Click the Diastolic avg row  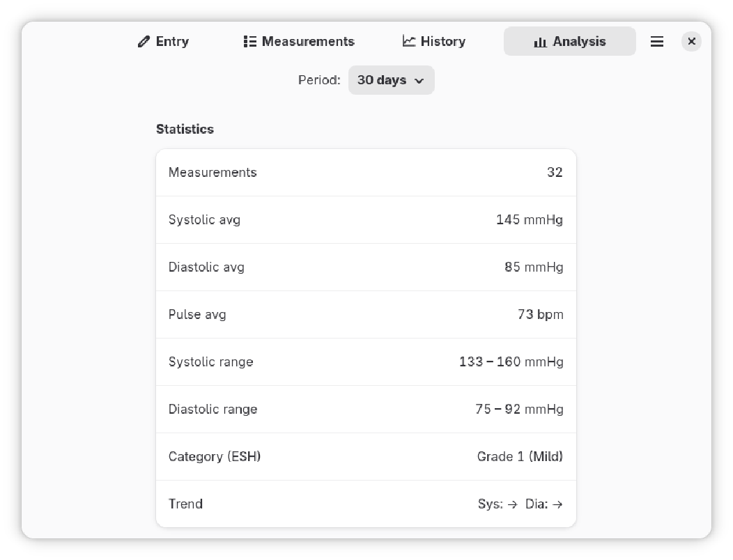[366, 267]
